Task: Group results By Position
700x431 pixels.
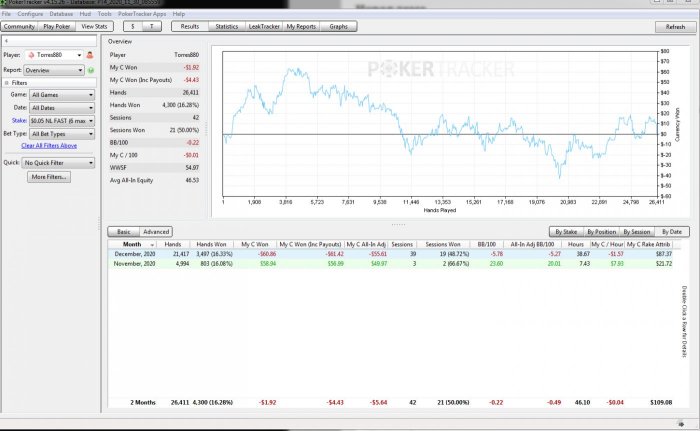Action: pos(601,232)
